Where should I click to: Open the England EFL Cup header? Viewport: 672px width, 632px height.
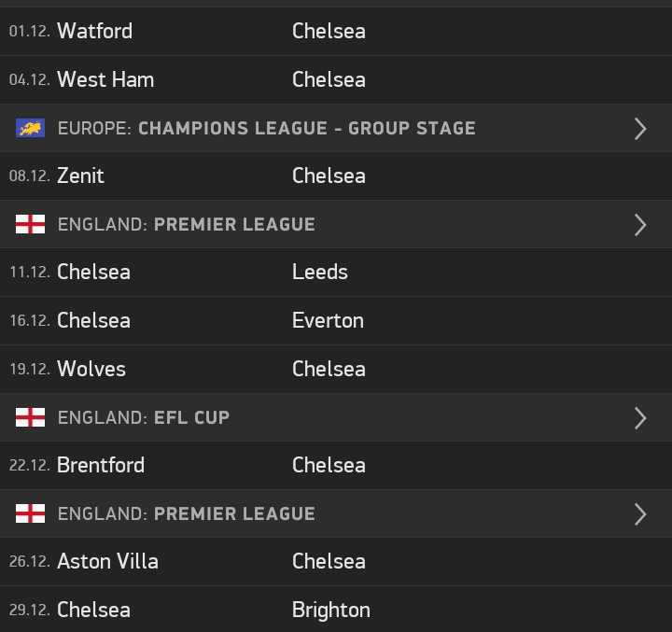click(336, 417)
